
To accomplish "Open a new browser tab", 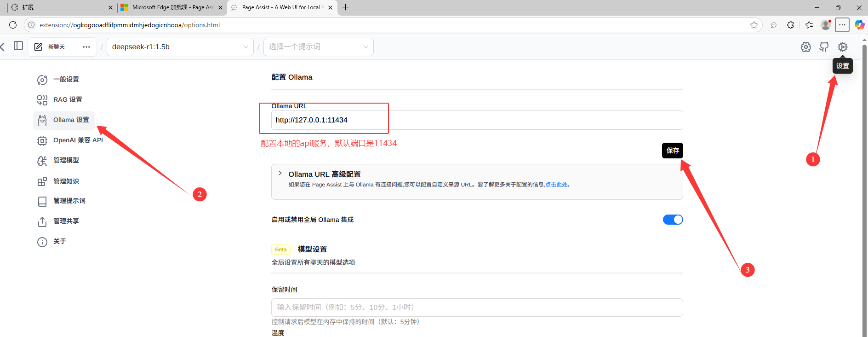I will tap(346, 7).
